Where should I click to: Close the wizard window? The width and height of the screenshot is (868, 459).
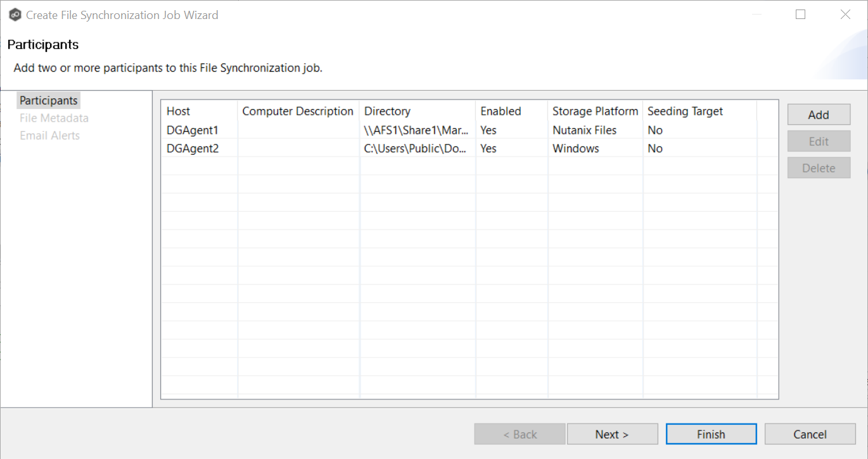(x=845, y=15)
